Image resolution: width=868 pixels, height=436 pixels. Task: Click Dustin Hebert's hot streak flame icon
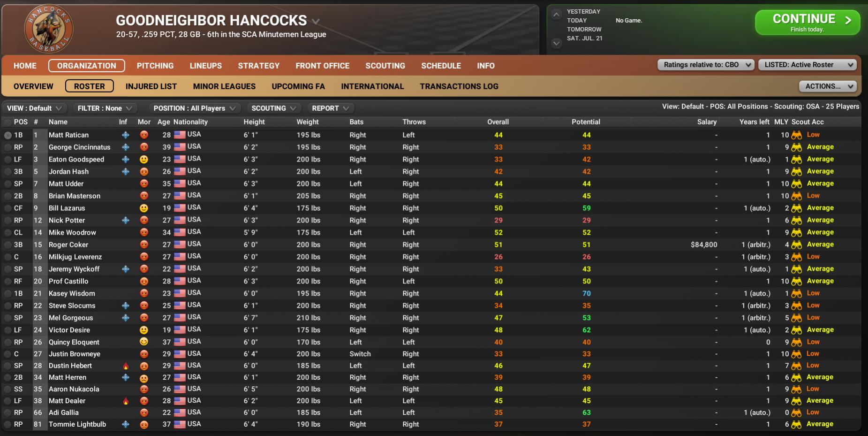(126, 366)
